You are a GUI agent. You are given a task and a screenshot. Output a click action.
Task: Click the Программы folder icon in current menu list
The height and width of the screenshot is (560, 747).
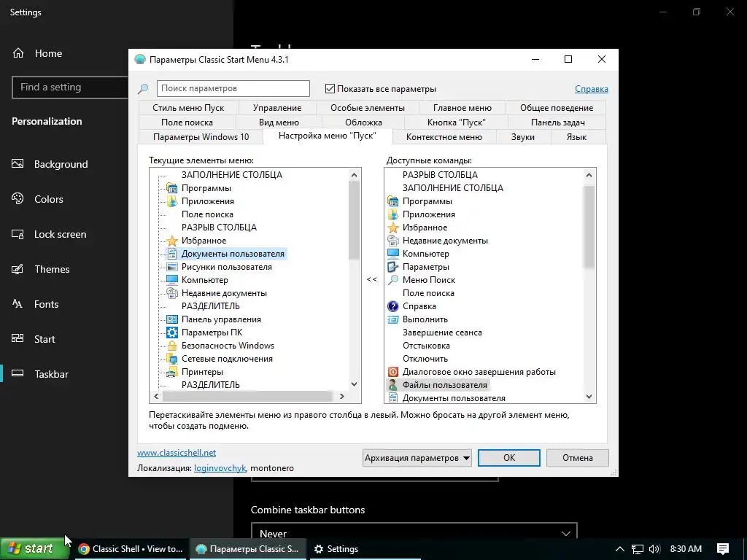(172, 188)
